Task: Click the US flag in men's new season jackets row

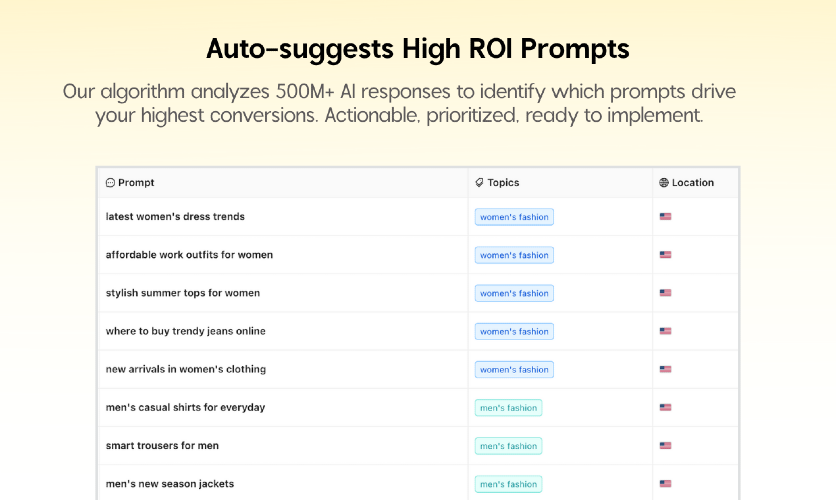Action: [665, 484]
